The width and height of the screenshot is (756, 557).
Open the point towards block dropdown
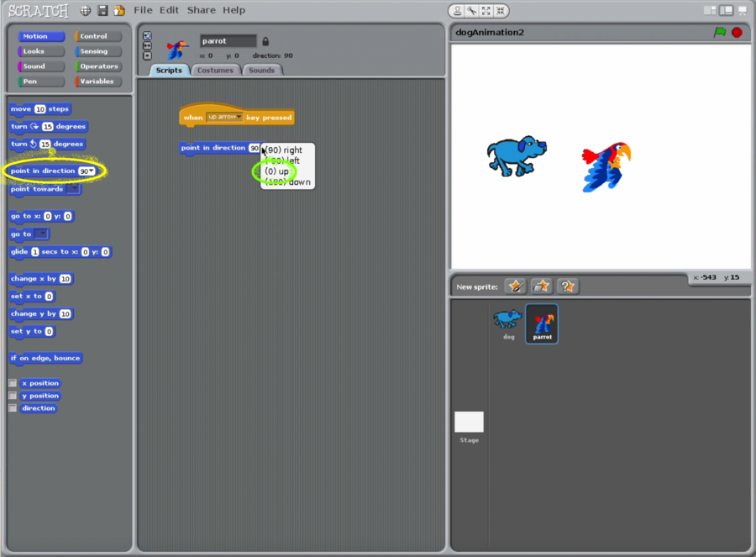click(x=74, y=189)
